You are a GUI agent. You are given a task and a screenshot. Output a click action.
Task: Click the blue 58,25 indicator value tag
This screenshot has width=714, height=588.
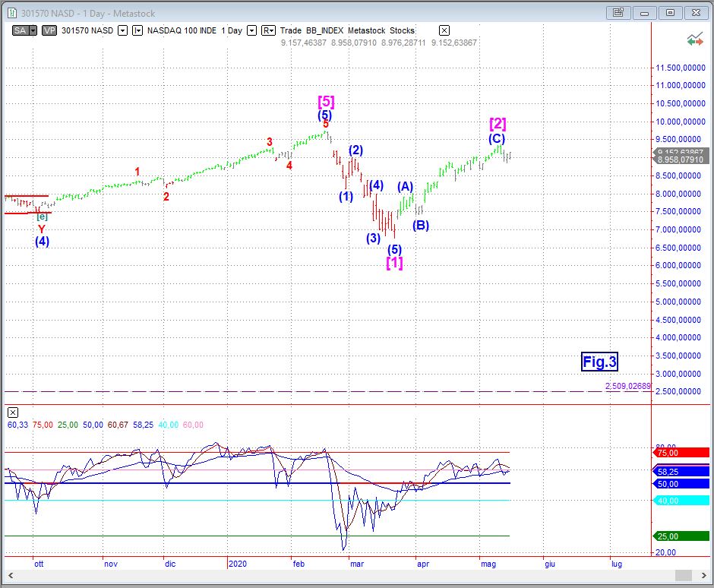[x=681, y=472]
